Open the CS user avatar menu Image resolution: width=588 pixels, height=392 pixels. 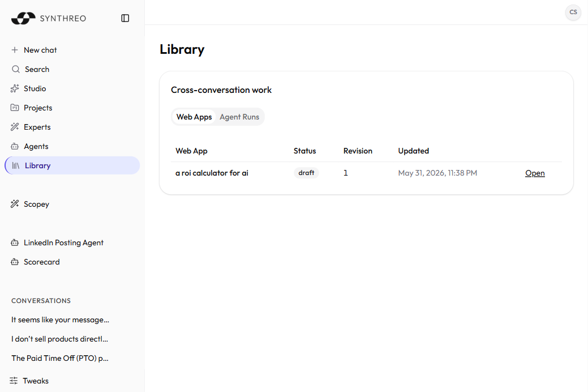click(573, 12)
